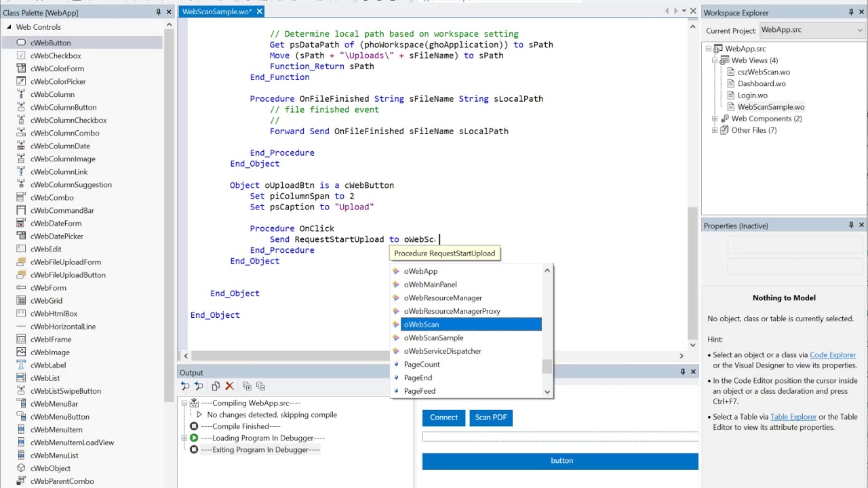
Task: Switch to WebScanSample.wo editor tab
Action: pyautogui.click(x=217, y=12)
